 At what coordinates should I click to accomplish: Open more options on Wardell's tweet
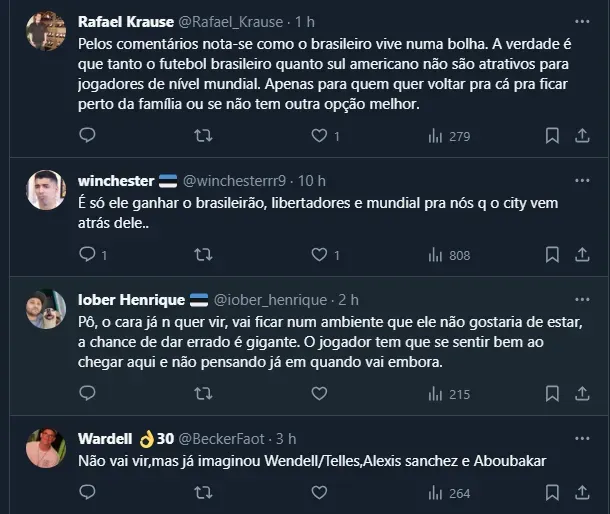click(582, 438)
